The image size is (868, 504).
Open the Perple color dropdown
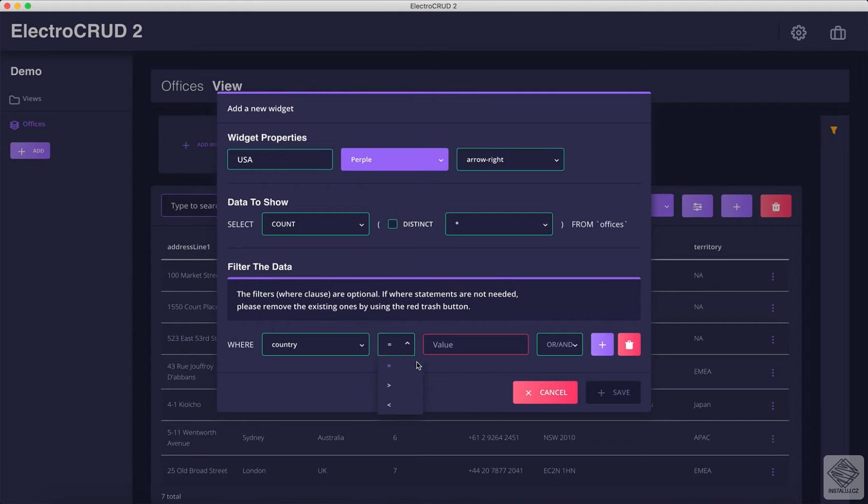(394, 159)
